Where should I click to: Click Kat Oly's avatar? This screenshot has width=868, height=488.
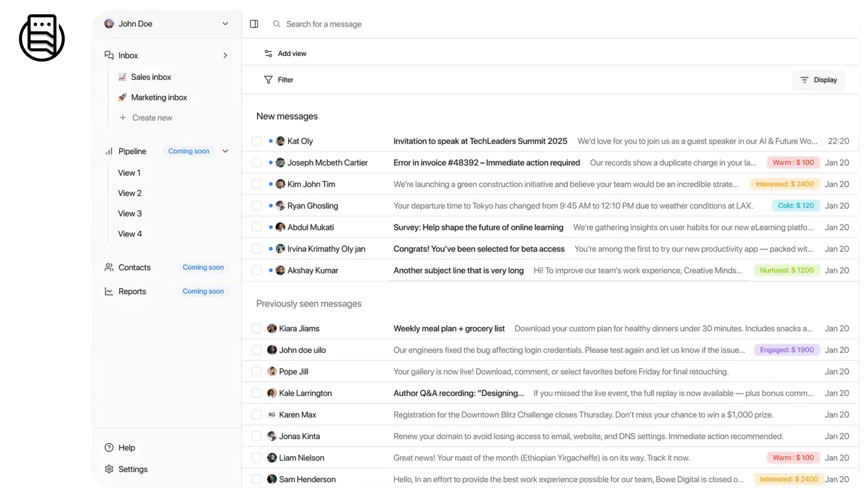coord(280,141)
